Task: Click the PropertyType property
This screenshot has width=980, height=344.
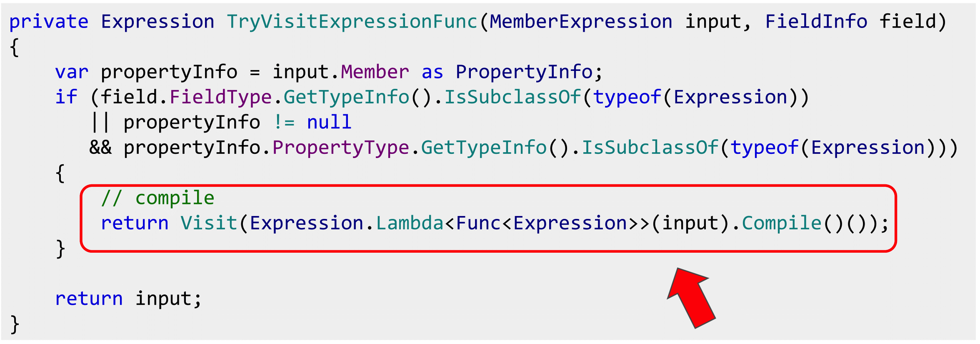Action: coord(340,148)
